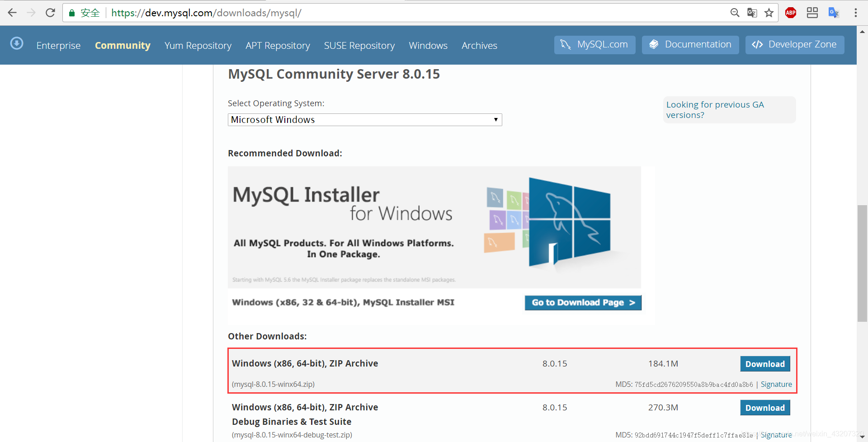Open Looking for previous GA versions link
The width and height of the screenshot is (868, 442).
[x=715, y=110]
